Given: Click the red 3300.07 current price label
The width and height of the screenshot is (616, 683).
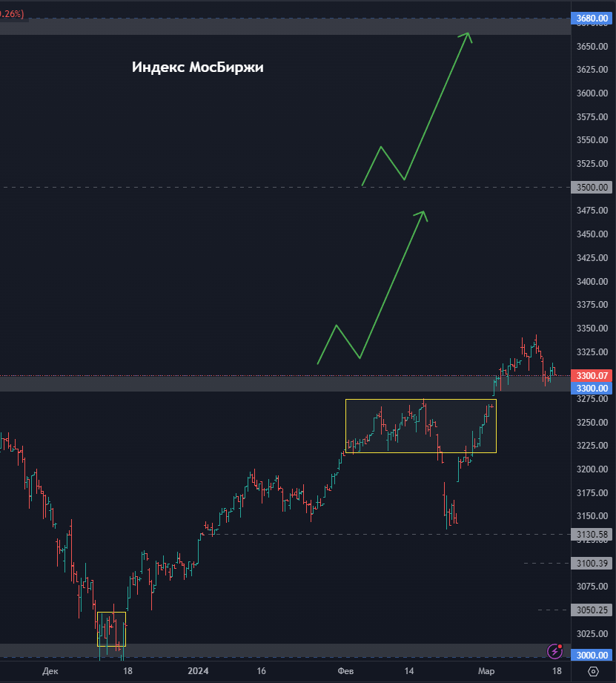Looking at the screenshot, I should point(592,375).
